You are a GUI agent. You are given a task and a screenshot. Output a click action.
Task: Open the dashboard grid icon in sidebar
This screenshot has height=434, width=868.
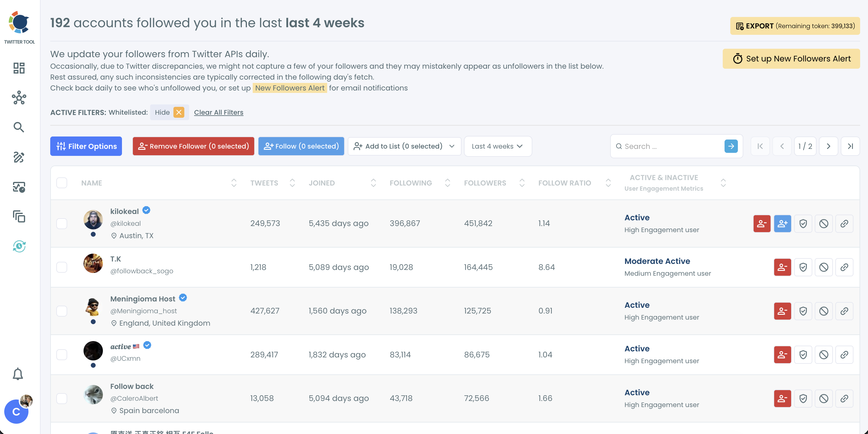[x=19, y=68]
